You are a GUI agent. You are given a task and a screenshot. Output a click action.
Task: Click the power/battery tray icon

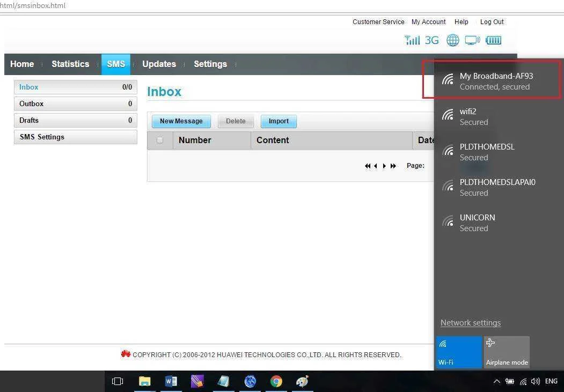[x=510, y=382]
